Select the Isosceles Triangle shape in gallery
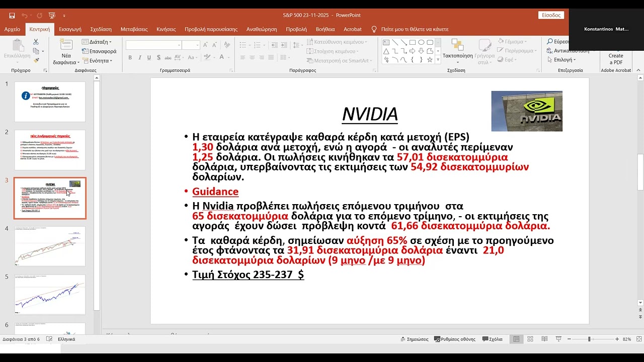 (x=386, y=51)
